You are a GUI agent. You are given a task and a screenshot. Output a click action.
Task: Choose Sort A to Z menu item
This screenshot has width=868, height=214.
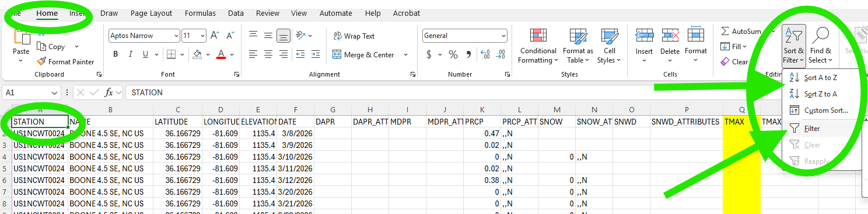[x=821, y=77]
